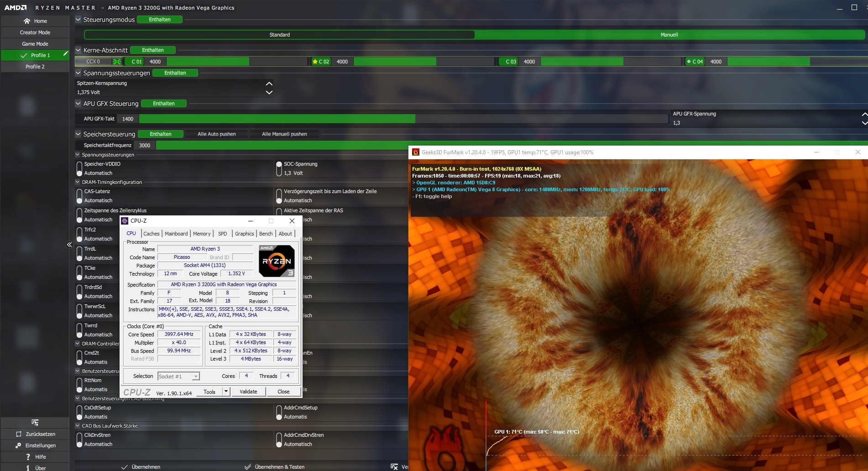Image resolution: width=868 pixels, height=471 pixels.
Task: Collapse the Spannungssteuerungen section
Action: pyautogui.click(x=78, y=73)
